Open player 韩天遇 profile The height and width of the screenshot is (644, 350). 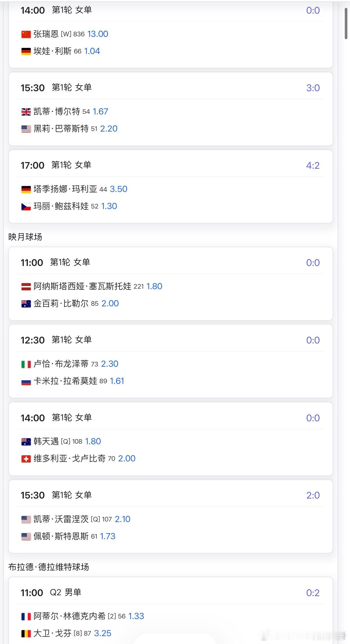pos(46,441)
